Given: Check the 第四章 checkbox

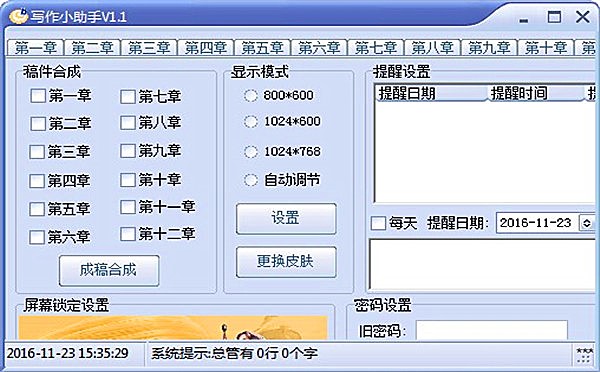Looking at the screenshot, I should click(x=37, y=181).
